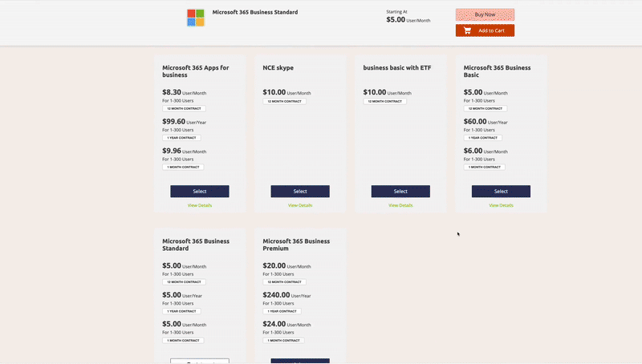The width and height of the screenshot is (642, 364).
Task: Select the Microsoft 365 Apps for business plan
Action: [200, 191]
